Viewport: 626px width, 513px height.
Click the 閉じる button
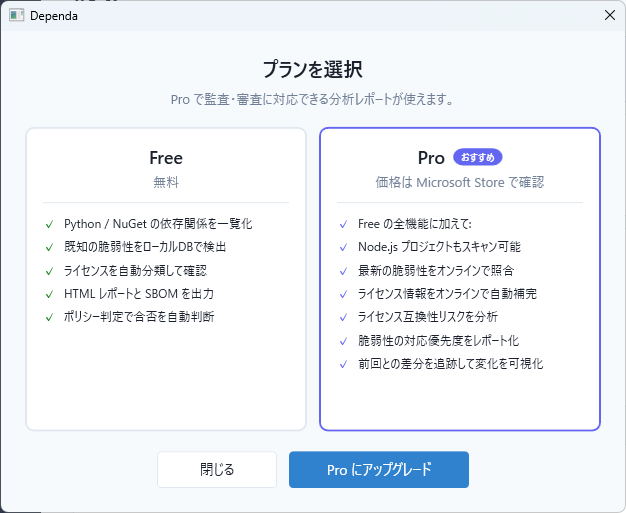pyautogui.click(x=217, y=469)
